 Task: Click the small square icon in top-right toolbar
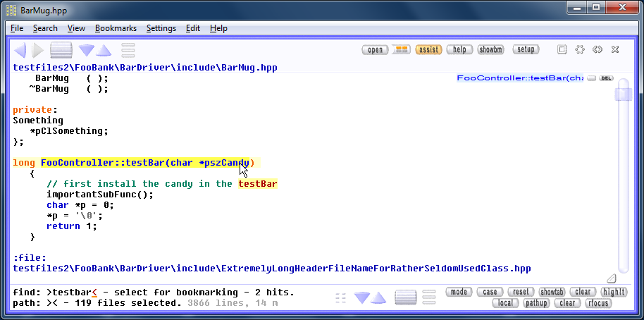pos(562,50)
